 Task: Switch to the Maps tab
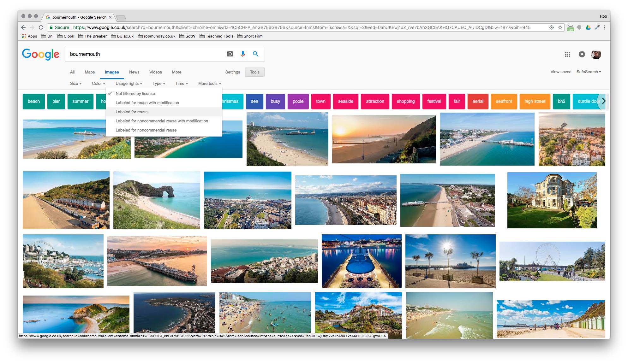pyautogui.click(x=90, y=72)
